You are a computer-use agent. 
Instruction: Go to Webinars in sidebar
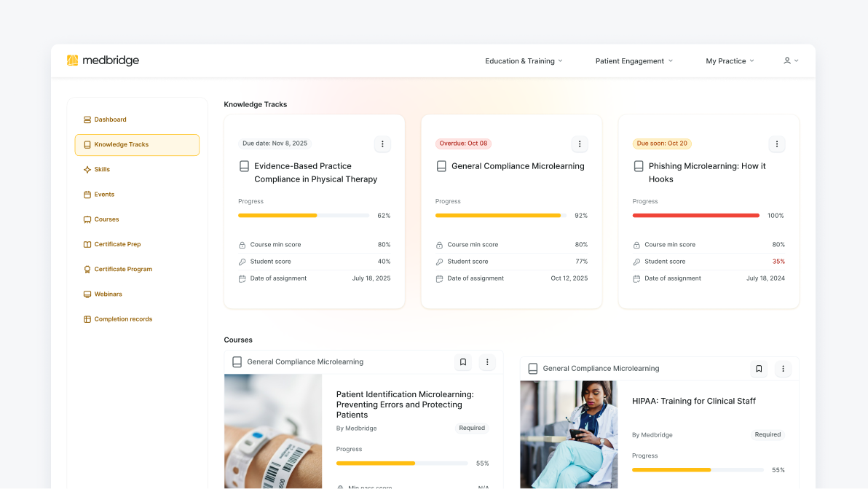point(138,294)
